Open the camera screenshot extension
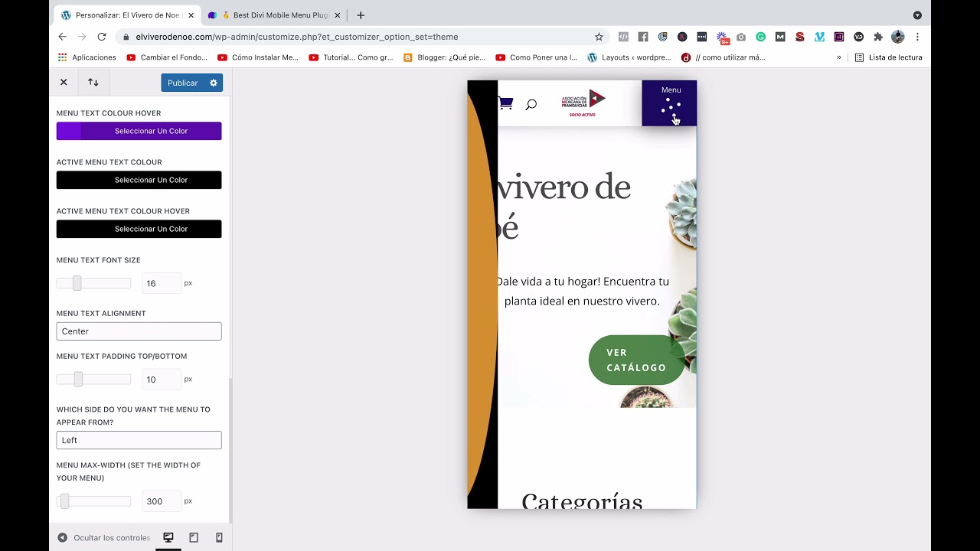Image resolution: width=980 pixels, height=551 pixels. pos(740,37)
